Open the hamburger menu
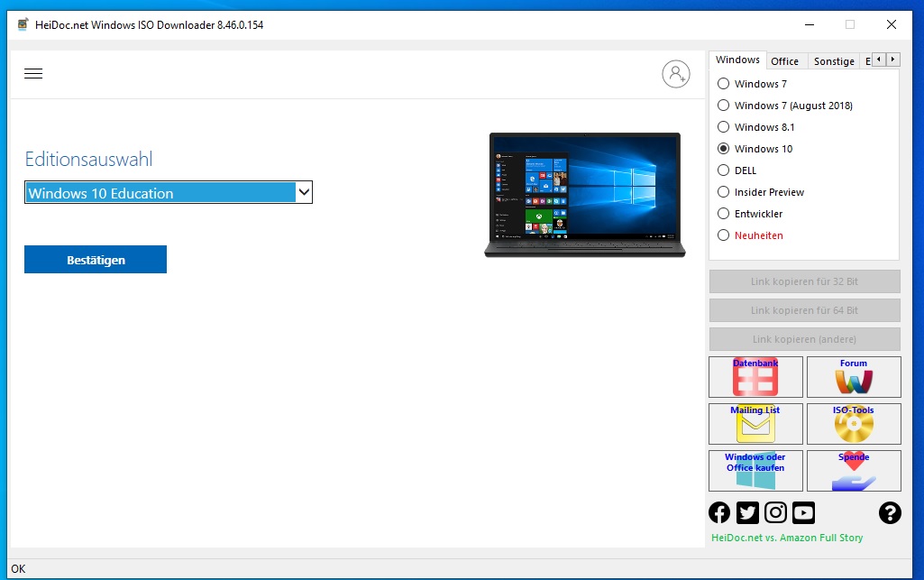This screenshot has width=924, height=580. pyautogui.click(x=33, y=73)
